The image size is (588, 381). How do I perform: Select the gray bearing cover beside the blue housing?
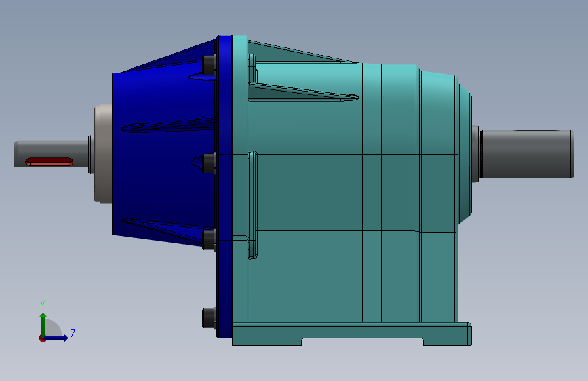(103, 154)
